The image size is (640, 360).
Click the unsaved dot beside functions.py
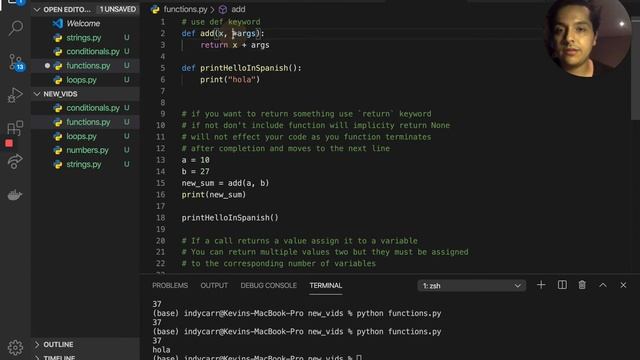pos(47,66)
